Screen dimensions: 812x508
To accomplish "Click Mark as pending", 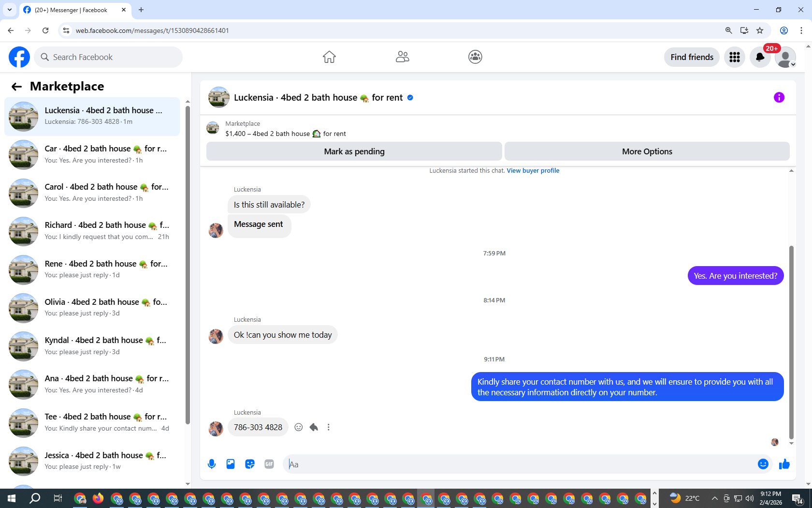I will click(354, 151).
